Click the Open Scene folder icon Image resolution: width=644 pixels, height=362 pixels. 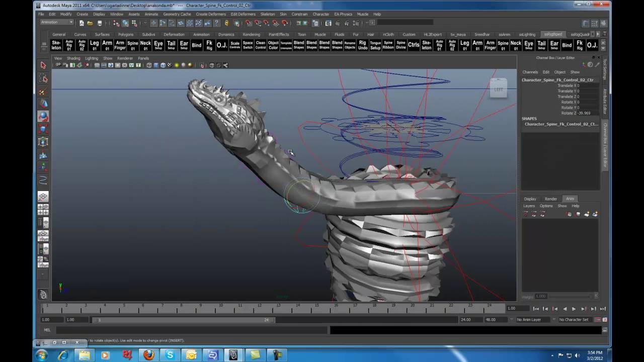[90, 23]
